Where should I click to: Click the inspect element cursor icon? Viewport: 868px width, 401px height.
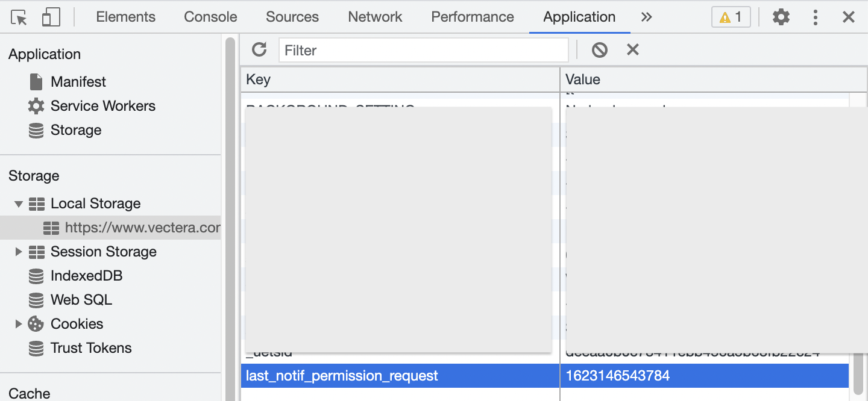click(x=19, y=17)
